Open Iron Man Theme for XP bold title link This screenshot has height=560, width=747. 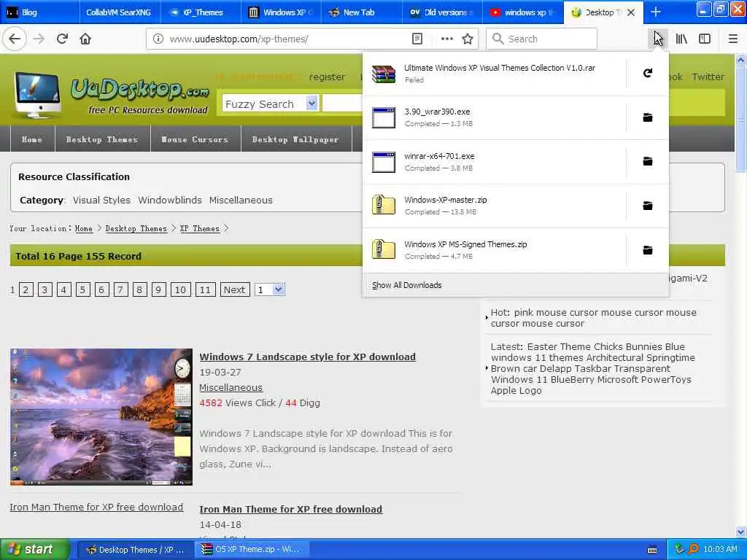tap(290, 509)
